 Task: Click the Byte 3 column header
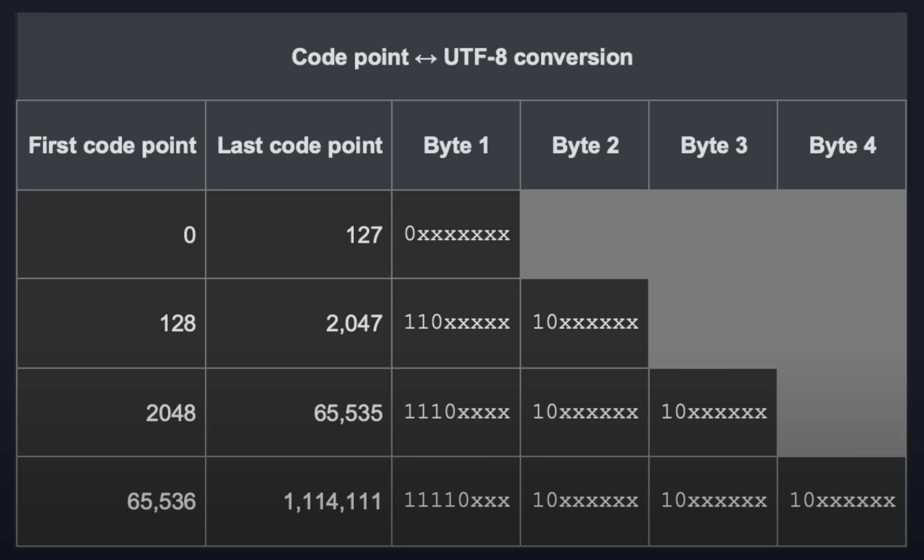tap(713, 145)
